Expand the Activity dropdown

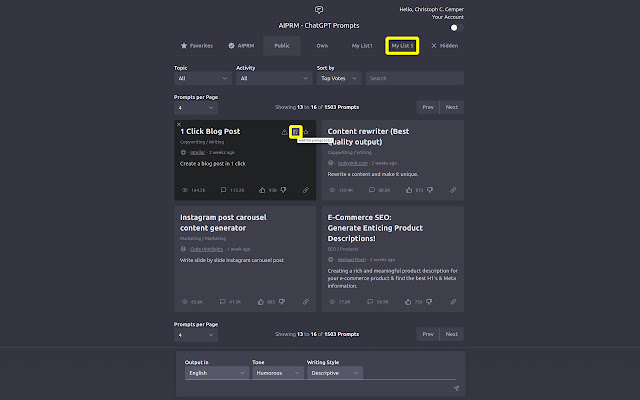tap(274, 78)
